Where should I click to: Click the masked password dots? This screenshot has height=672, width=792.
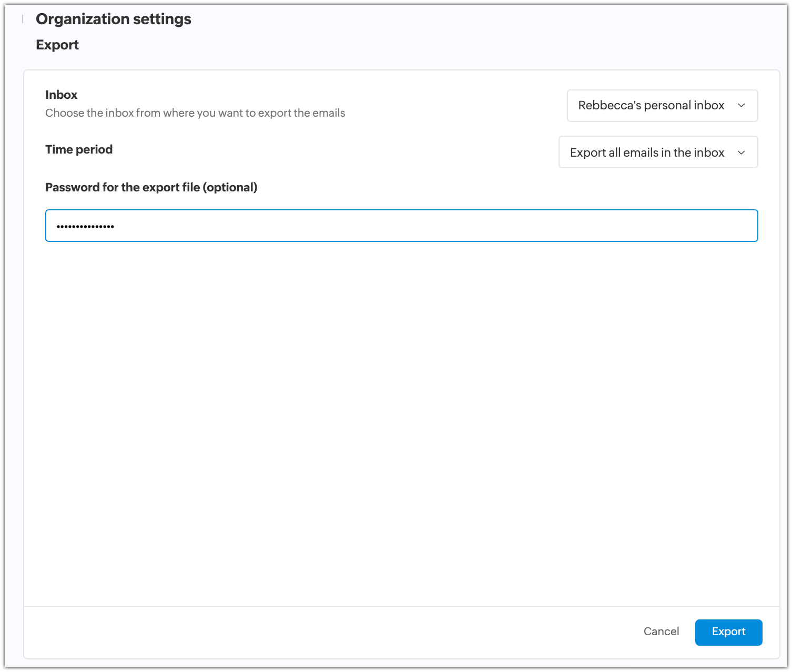tap(85, 227)
